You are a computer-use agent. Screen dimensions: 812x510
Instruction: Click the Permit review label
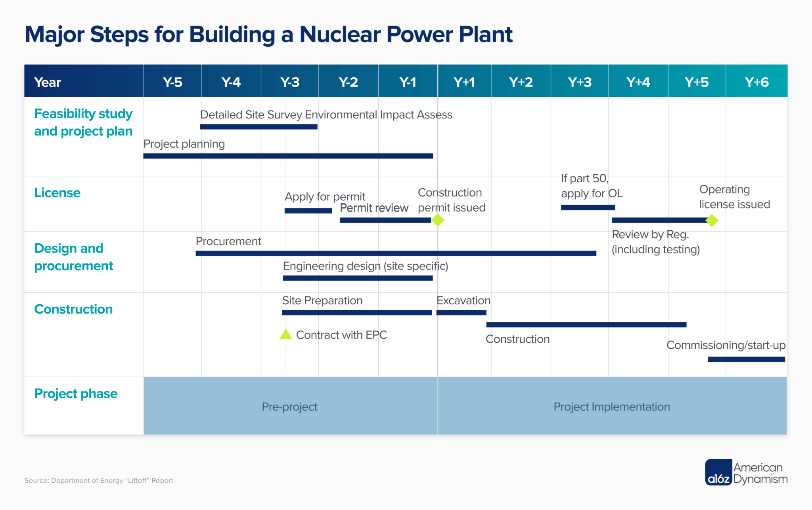coord(374,208)
